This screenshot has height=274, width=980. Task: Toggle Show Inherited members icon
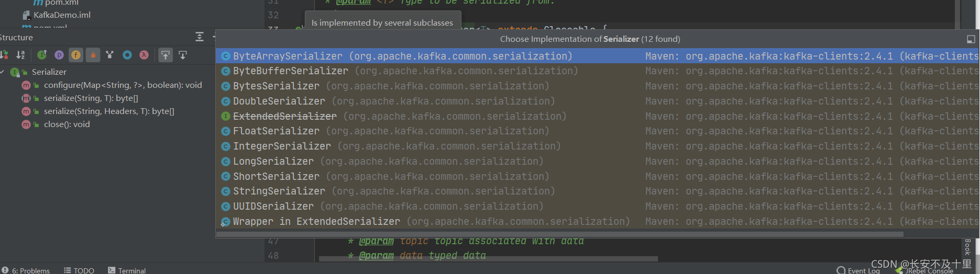pos(42,55)
